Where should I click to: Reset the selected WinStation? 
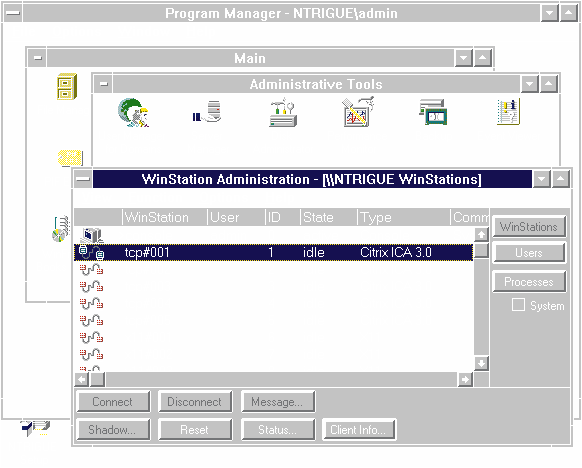(195, 430)
